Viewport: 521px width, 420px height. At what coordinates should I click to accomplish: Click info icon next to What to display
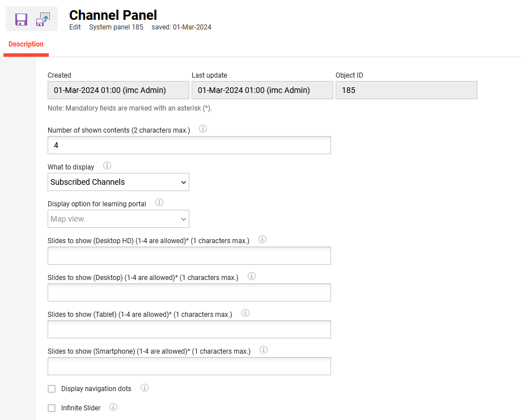107,166
